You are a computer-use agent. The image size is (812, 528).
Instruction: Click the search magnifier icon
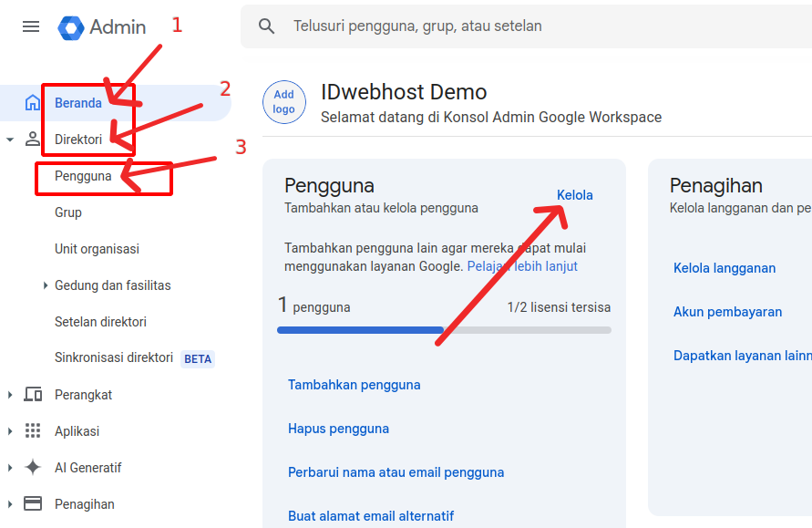coord(267,26)
